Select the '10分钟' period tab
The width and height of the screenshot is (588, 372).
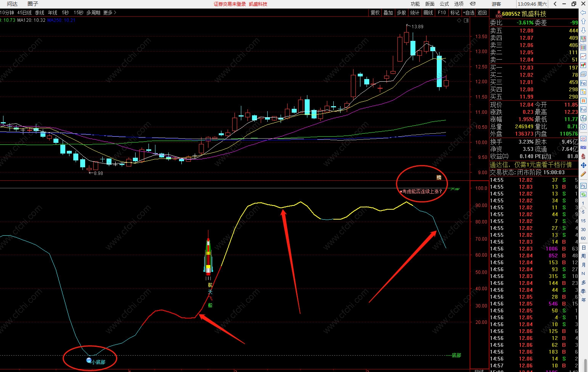7,13
